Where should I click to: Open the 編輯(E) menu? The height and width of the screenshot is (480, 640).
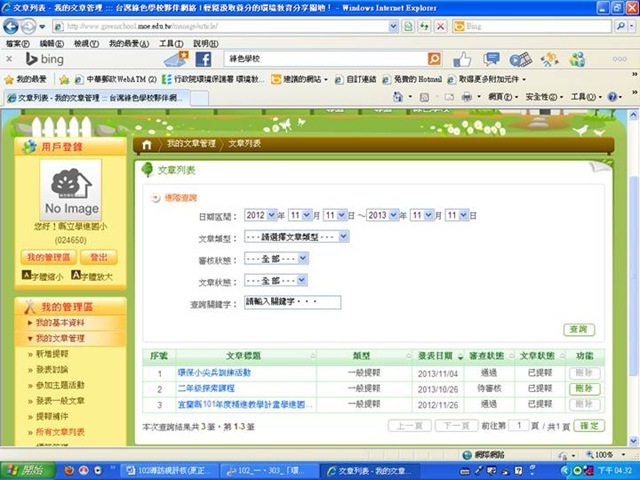point(52,44)
